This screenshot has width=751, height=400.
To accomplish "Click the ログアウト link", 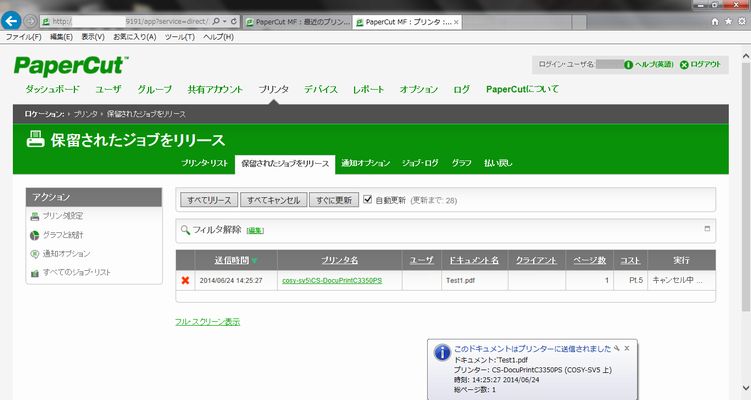I will [x=705, y=64].
